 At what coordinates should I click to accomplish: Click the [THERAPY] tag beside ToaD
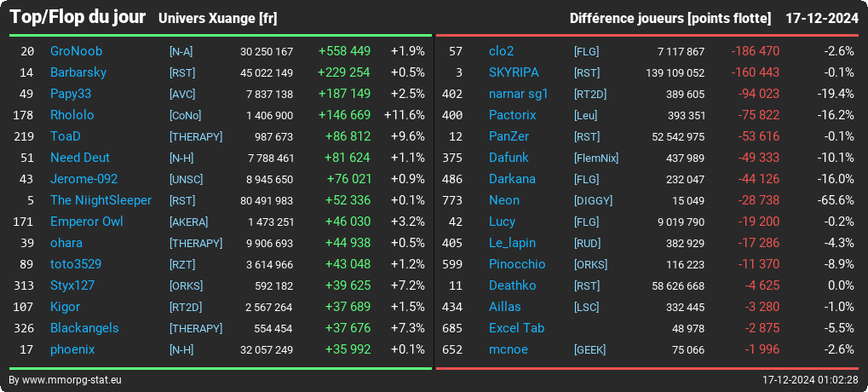(x=196, y=136)
